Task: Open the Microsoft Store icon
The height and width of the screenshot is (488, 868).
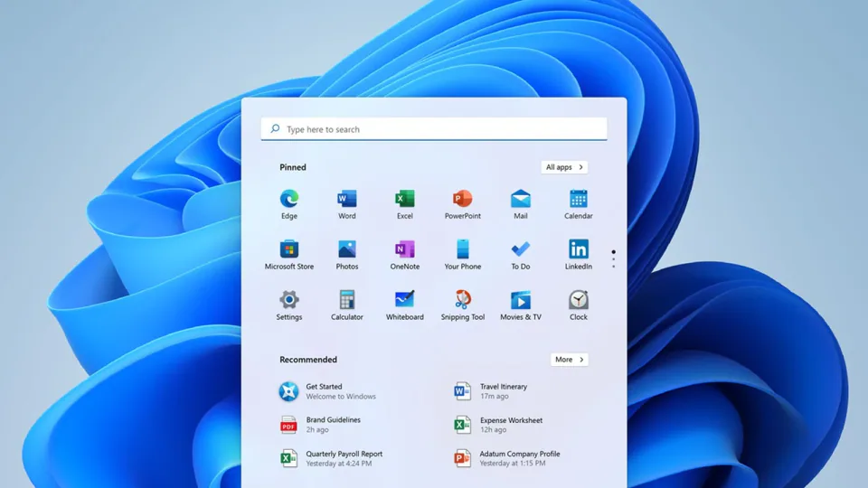Action: coord(289,249)
